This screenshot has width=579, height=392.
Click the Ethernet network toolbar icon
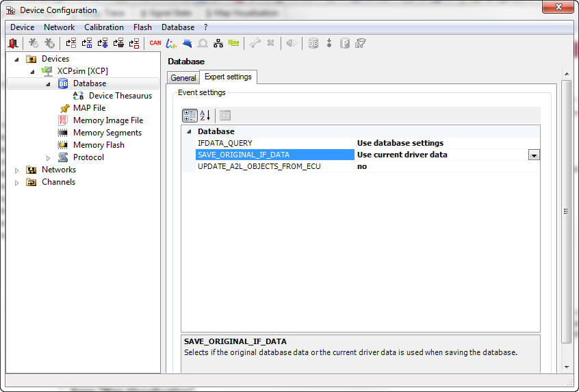(x=218, y=43)
